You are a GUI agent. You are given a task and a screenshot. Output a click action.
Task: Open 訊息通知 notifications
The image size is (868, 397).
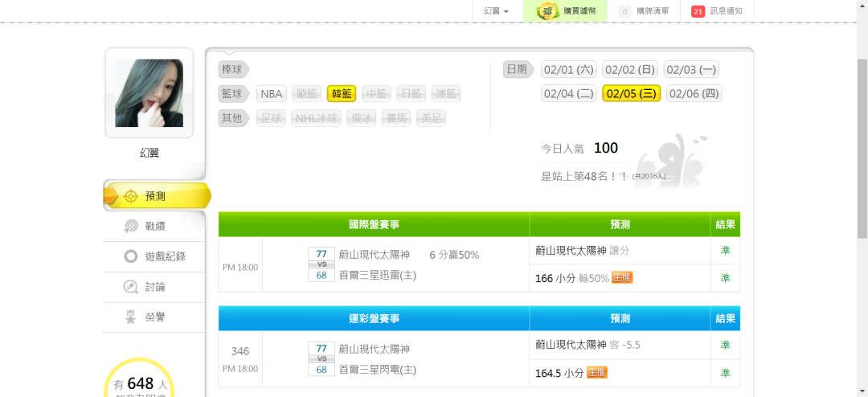pos(718,10)
